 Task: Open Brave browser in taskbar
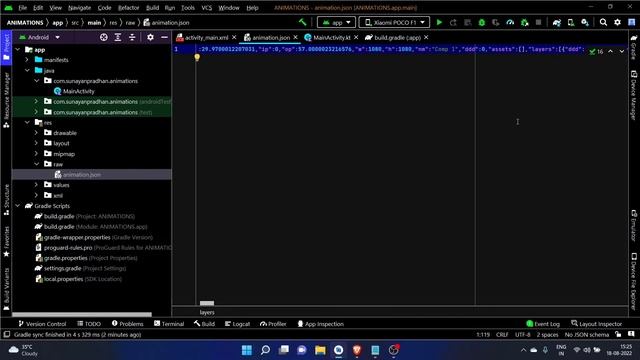point(357,350)
